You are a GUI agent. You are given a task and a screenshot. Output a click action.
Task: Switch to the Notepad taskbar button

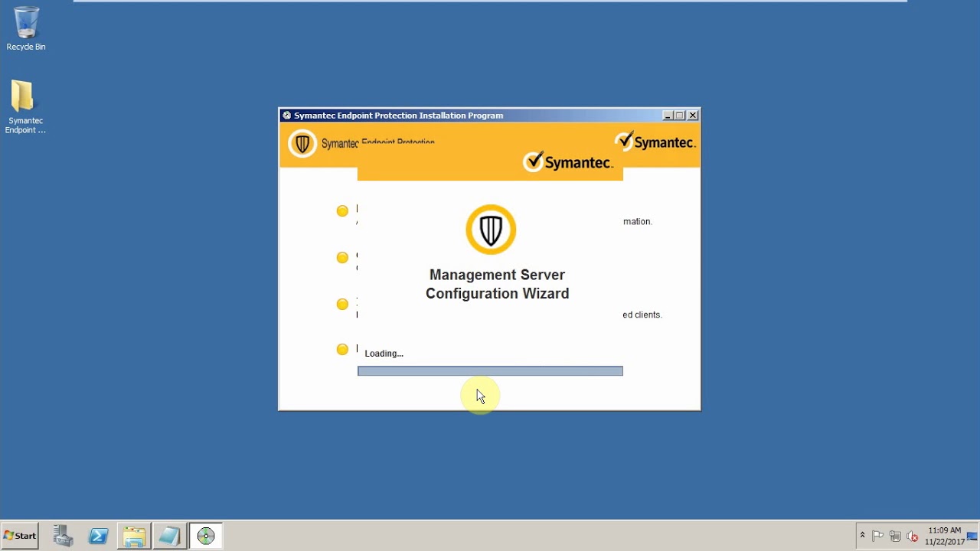point(169,536)
